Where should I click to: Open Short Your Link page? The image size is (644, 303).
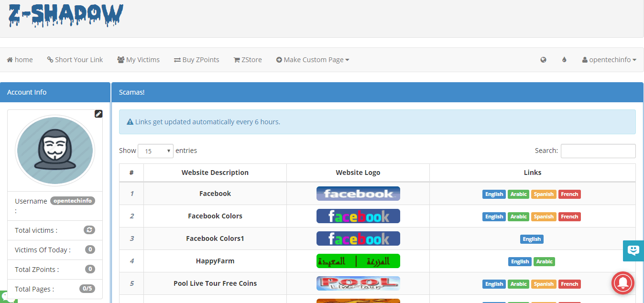75,60
